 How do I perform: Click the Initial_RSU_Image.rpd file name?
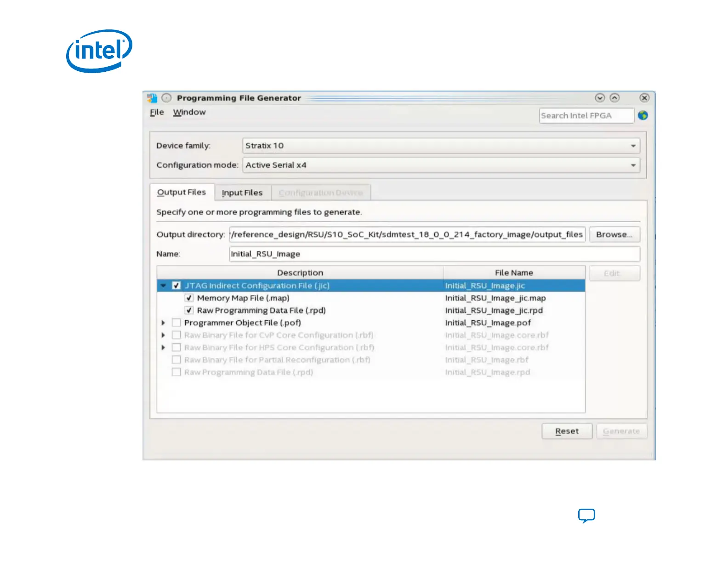coord(488,372)
